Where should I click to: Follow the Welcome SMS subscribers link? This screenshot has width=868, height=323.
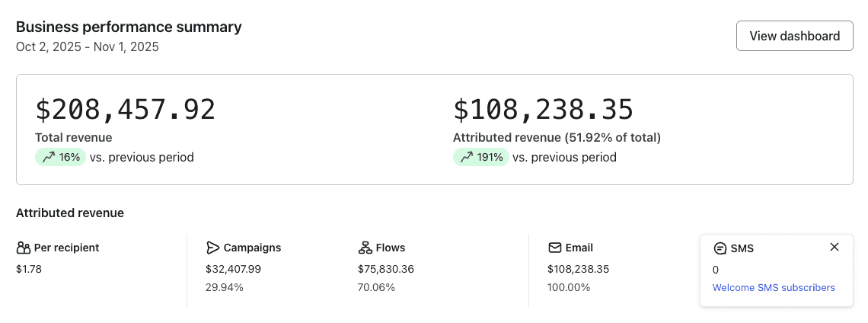point(774,287)
